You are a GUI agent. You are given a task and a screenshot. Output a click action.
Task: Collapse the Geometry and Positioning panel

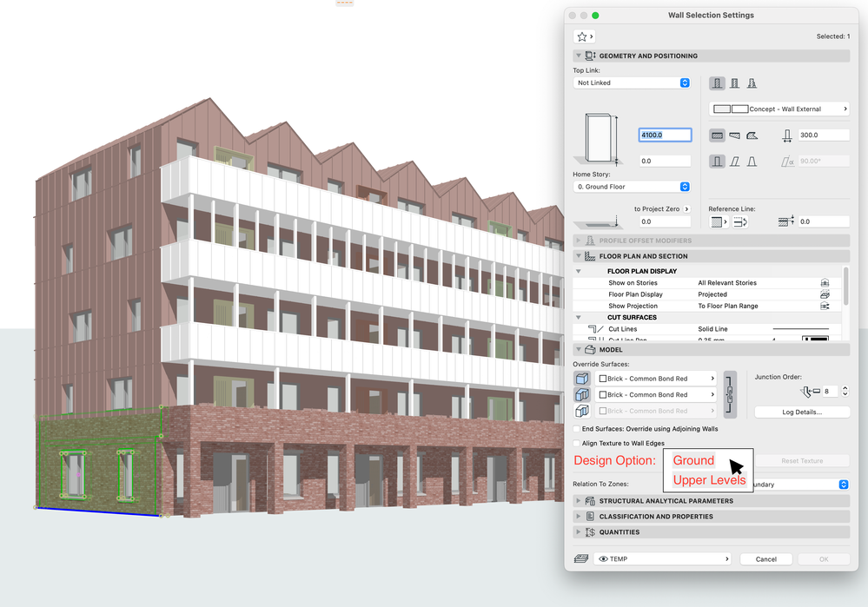578,56
